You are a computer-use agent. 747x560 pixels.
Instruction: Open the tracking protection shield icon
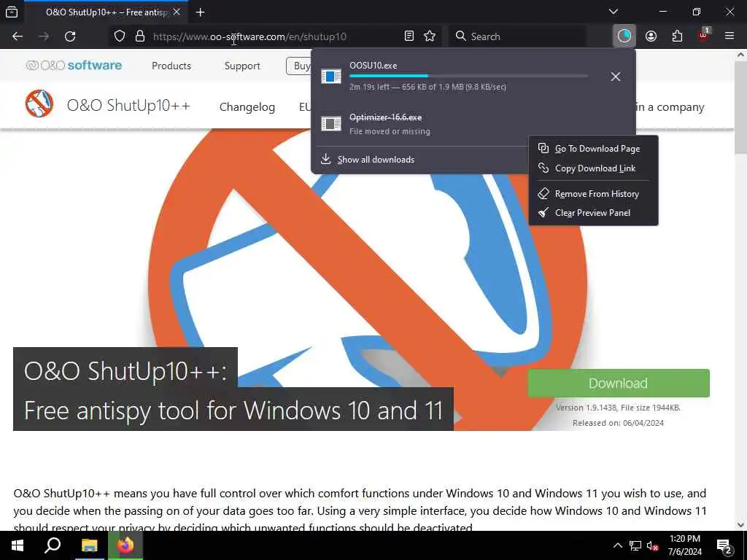click(120, 36)
